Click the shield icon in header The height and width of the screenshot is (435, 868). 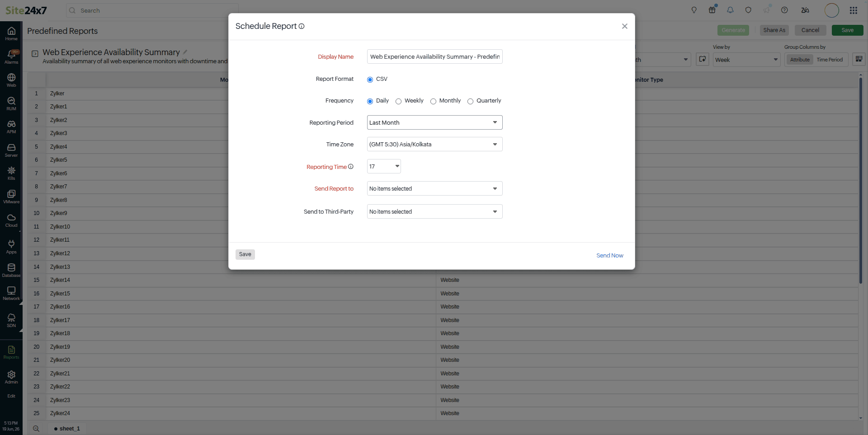tap(748, 10)
